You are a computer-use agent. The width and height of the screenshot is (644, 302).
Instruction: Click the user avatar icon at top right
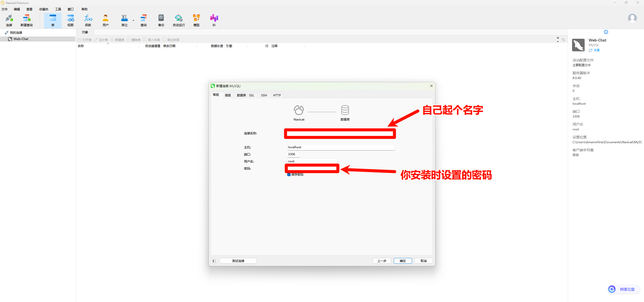pyautogui.click(x=632, y=18)
